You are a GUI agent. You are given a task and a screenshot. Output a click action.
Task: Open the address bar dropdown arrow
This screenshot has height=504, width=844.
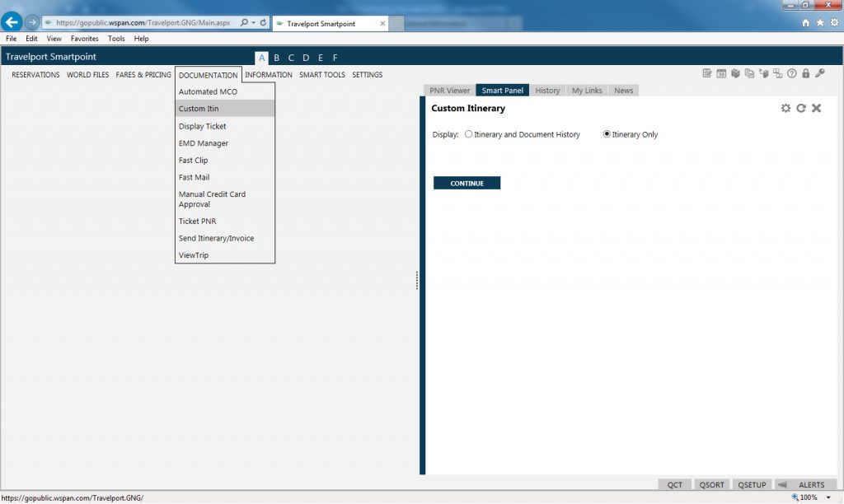(x=254, y=22)
